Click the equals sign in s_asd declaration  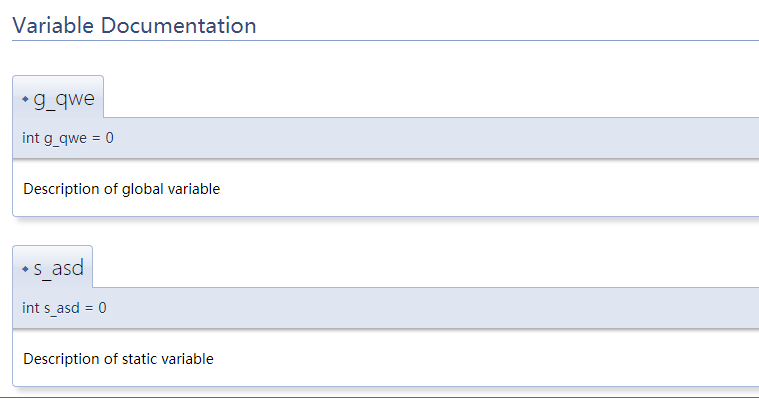tap(89, 308)
